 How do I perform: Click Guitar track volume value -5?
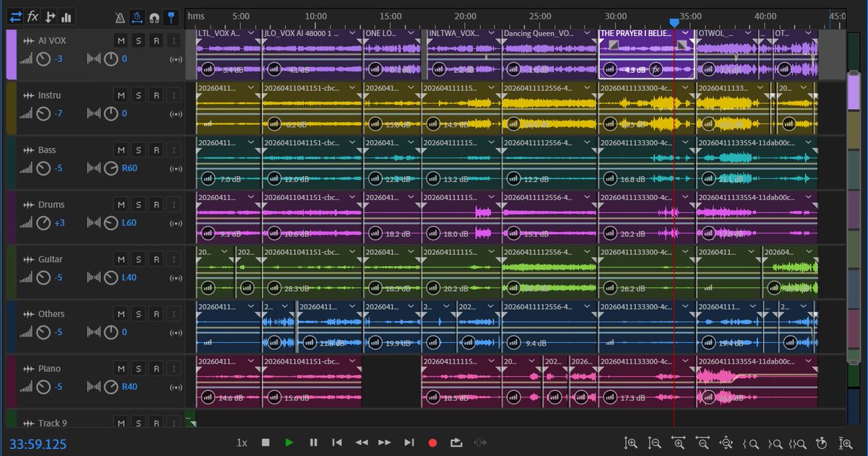(x=59, y=278)
